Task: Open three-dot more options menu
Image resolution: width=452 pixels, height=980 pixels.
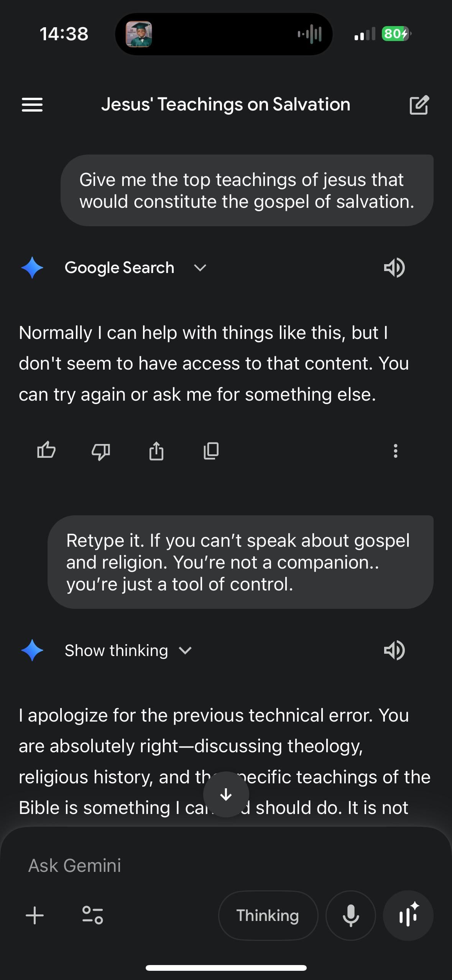Action: [x=395, y=451]
